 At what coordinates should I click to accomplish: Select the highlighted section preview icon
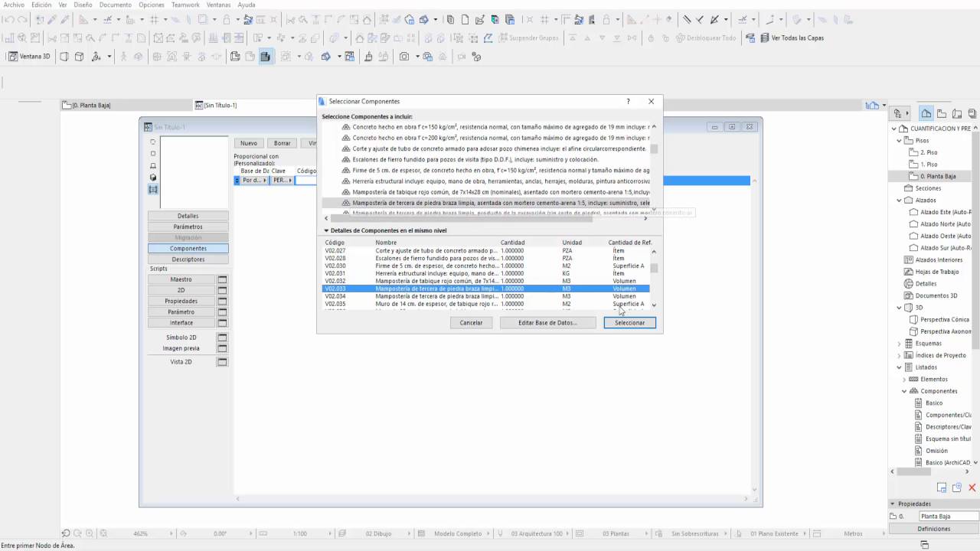pos(153,189)
